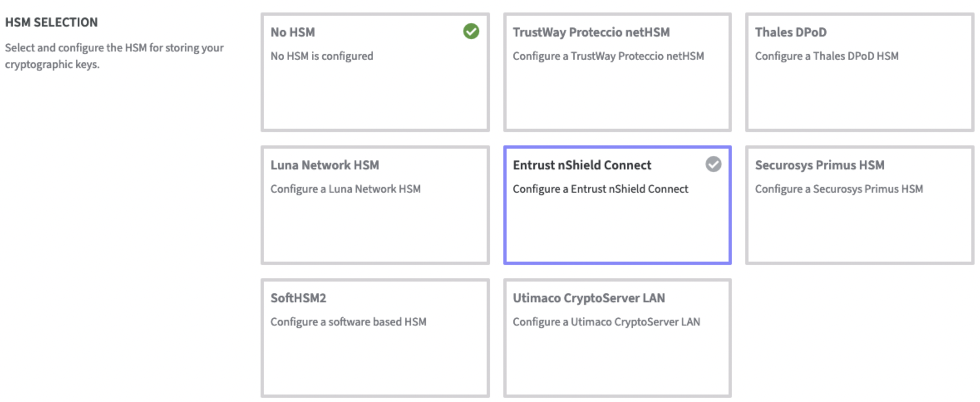Click 'Configure a software based HSM' description
Screen dimensions: 980x402
tap(348, 321)
